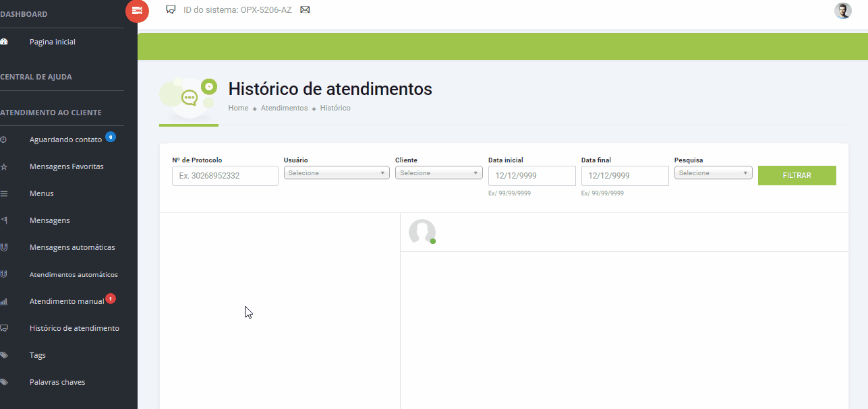Click the envelope icon beside system ID
This screenshot has height=409, width=868.
pyautogui.click(x=305, y=10)
